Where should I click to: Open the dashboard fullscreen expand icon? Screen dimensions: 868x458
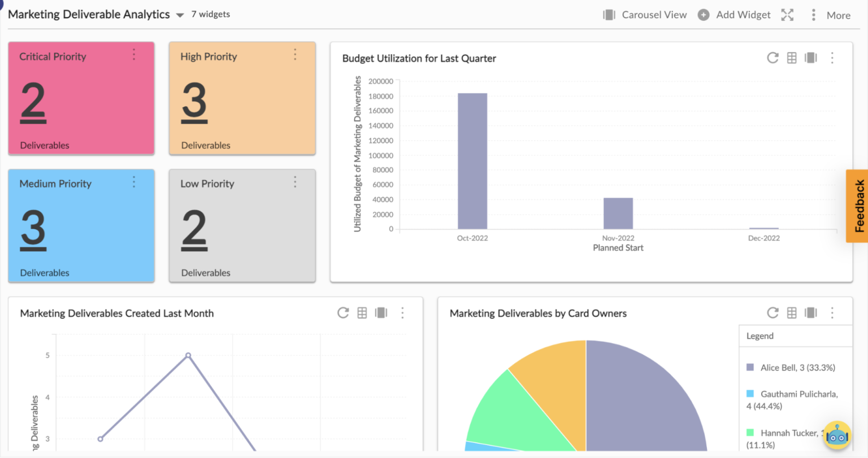(x=787, y=15)
